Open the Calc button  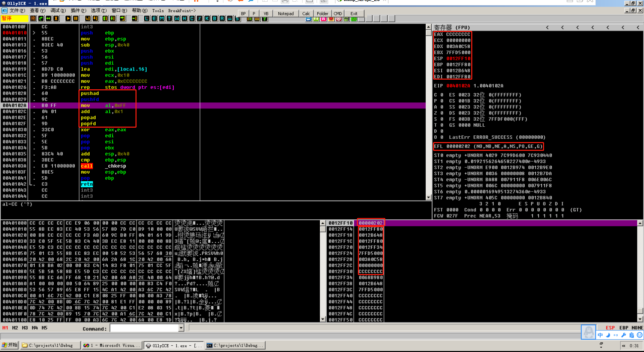[306, 13]
